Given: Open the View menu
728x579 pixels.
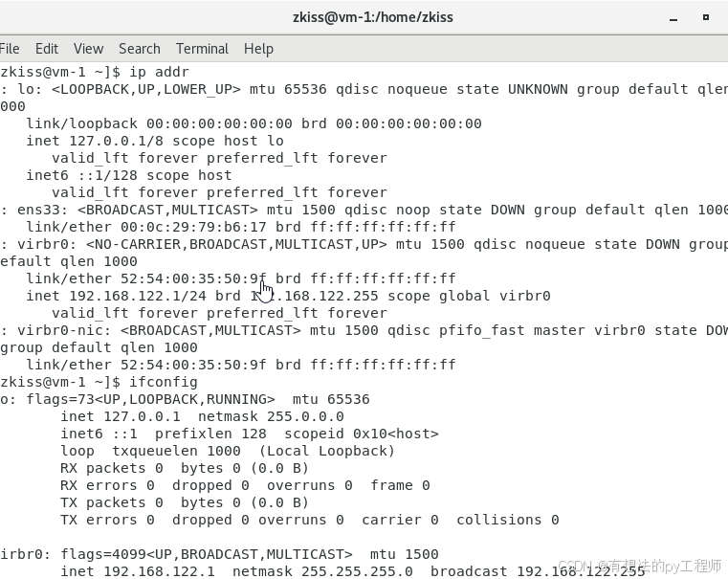Looking at the screenshot, I should pyautogui.click(x=88, y=49).
